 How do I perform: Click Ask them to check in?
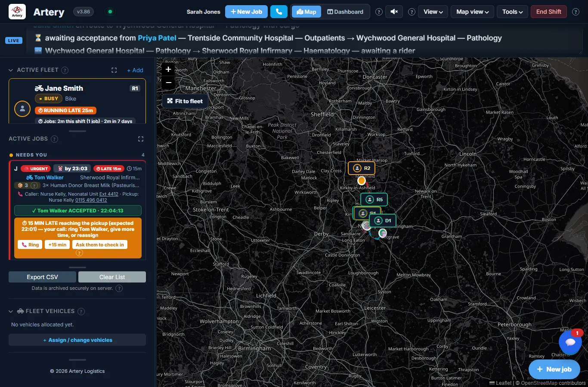pyautogui.click(x=100, y=245)
